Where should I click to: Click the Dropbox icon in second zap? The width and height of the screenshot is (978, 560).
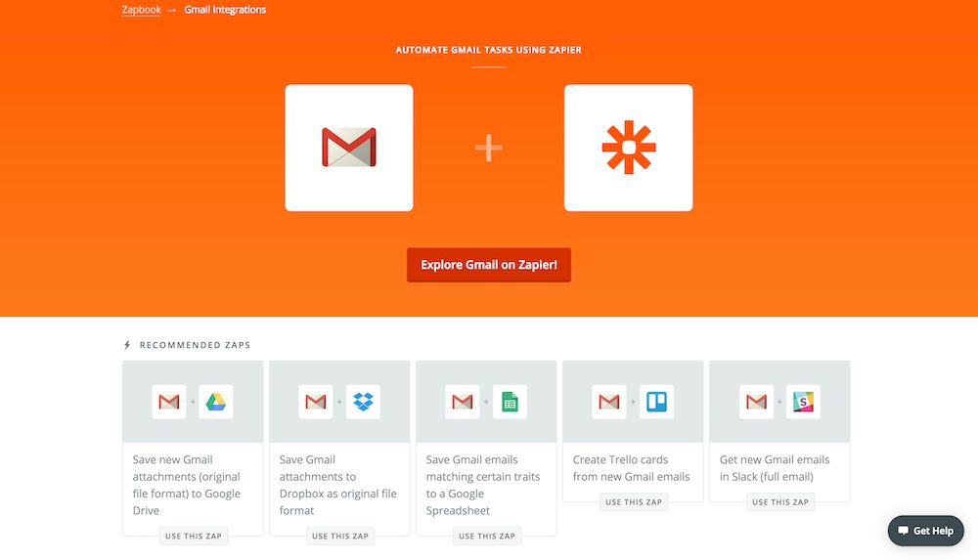pyautogui.click(x=363, y=402)
